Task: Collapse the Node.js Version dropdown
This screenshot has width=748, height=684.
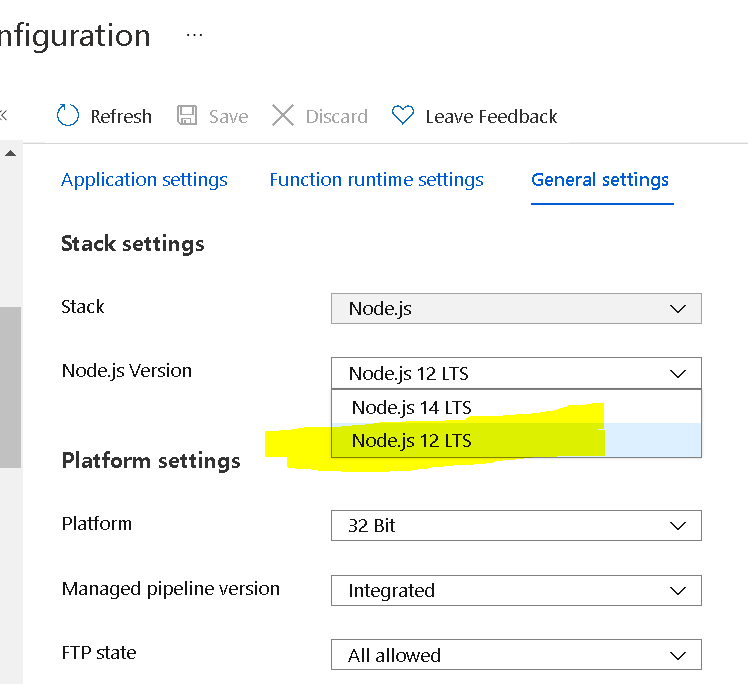Action: 515,374
